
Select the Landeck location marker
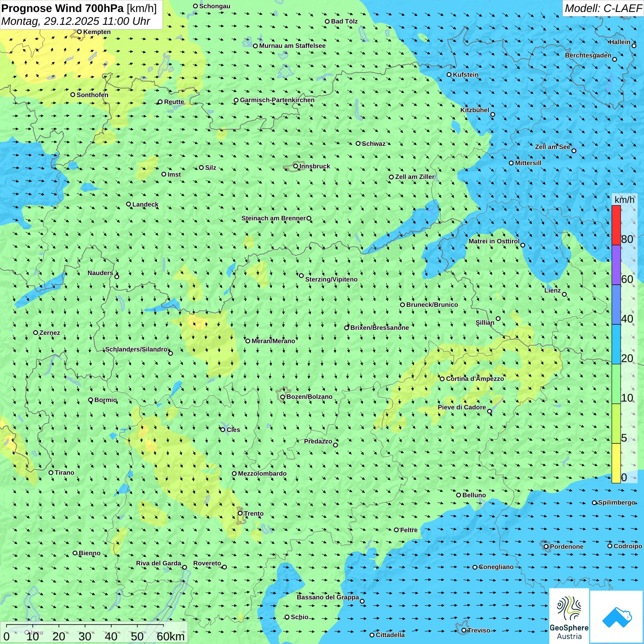click(128, 204)
